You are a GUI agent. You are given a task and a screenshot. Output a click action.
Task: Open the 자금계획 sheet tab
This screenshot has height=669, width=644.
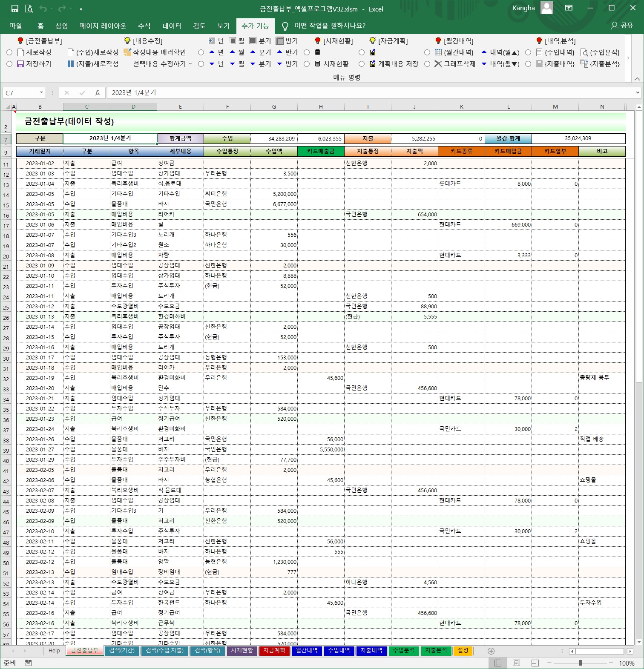coord(274,651)
